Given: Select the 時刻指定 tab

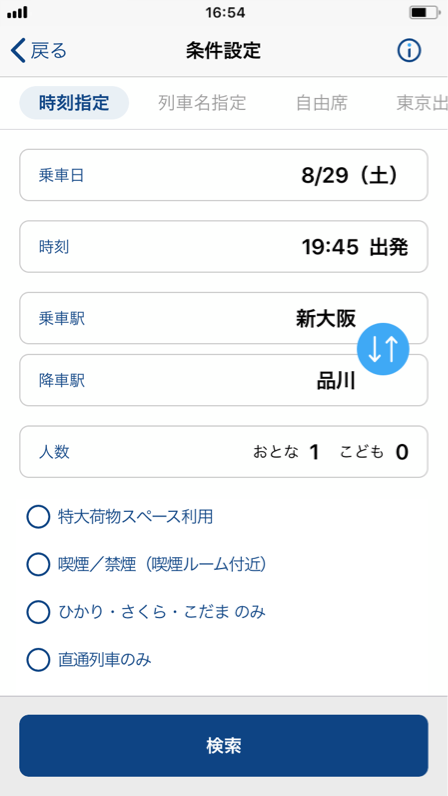Looking at the screenshot, I should click(74, 103).
